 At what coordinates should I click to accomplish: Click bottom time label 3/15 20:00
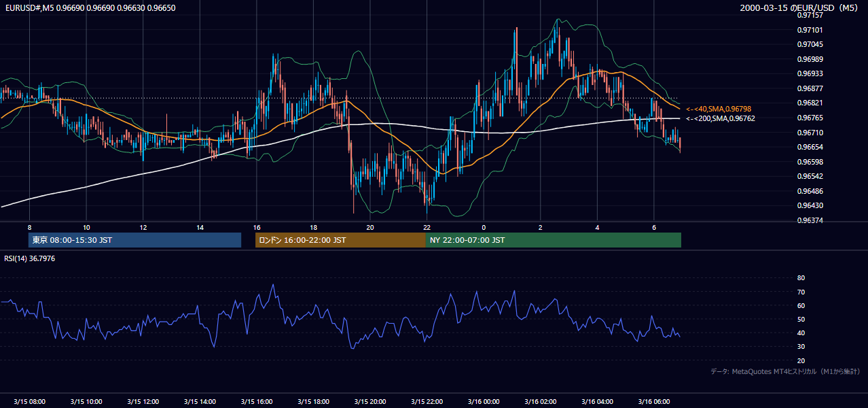[369, 402]
